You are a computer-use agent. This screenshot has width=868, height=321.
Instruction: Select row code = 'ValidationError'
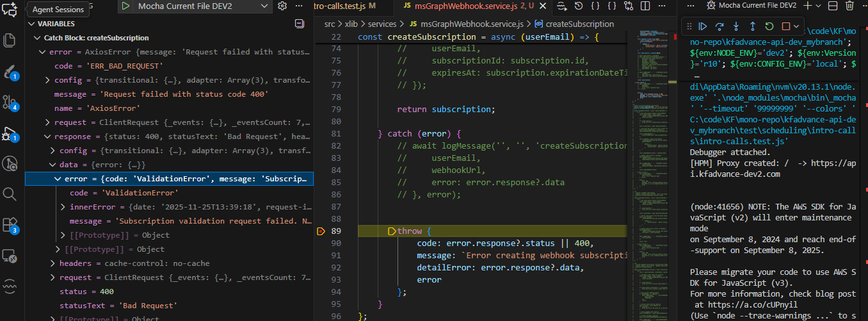click(x=169, y=193)
